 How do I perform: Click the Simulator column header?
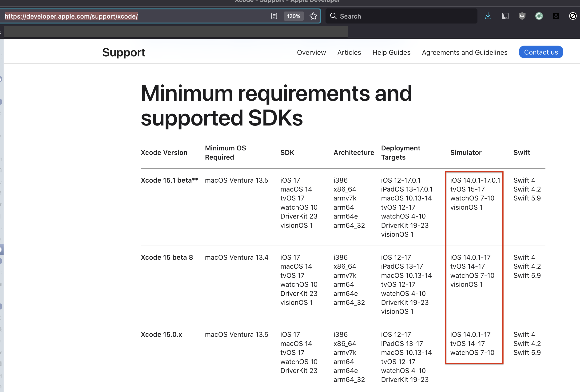pyautogui.click(x=466, y=152)
